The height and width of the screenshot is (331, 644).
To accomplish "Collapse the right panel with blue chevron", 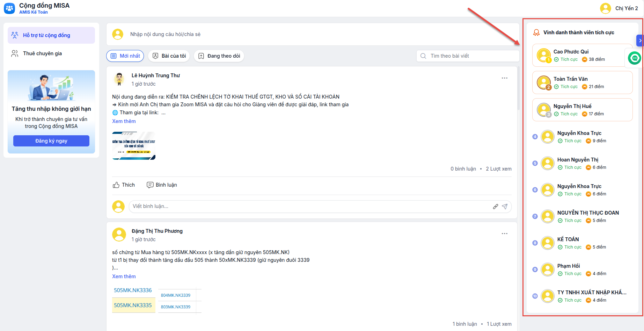I will coord(640,41).
